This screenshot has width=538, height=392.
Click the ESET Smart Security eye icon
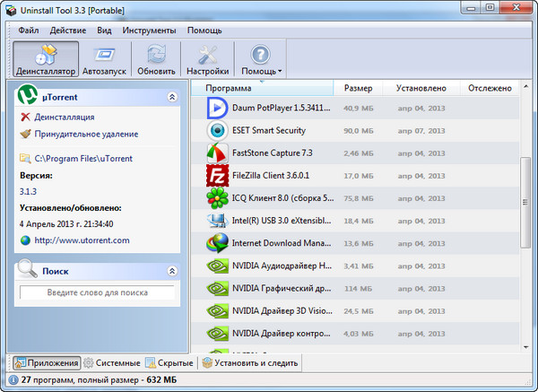point(217,130)
